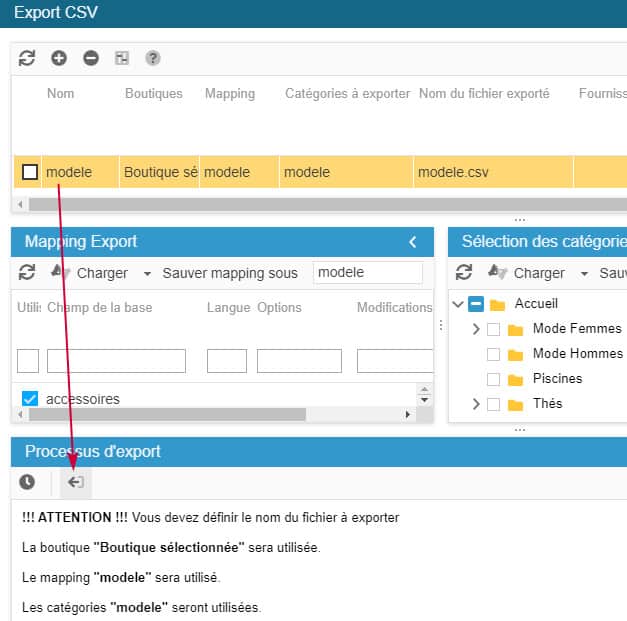Click the mapping name field containing modele
627x621 pixels.
click(x=367, y=272)
